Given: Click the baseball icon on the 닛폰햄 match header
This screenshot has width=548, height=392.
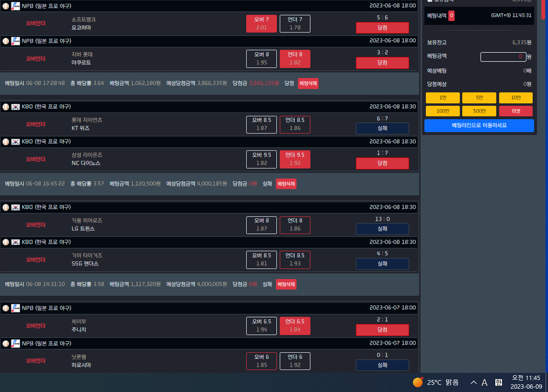Looking at the screenshot, I should pos(6,344).
